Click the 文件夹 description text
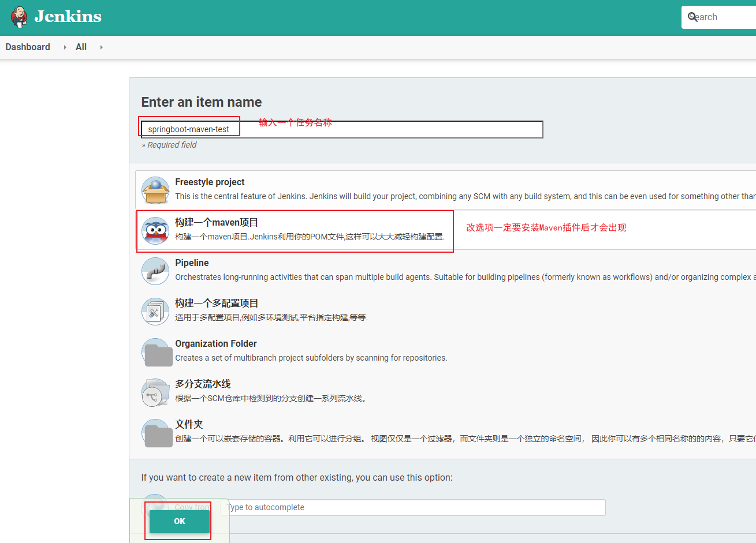Image resolution: width=756 pixels, height=543 pixels. pyautogui.click(x=465, y=439)
